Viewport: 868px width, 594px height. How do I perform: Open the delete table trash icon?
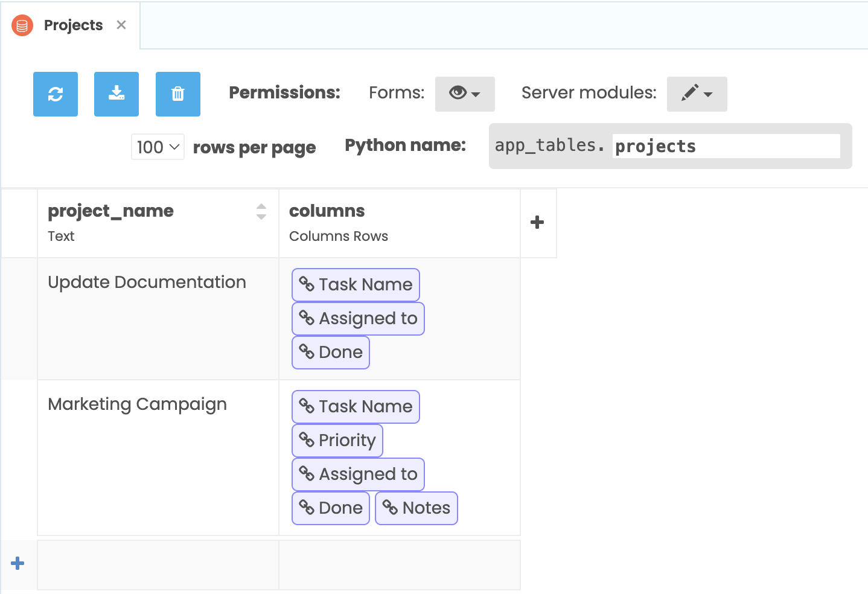pos(177,94)
